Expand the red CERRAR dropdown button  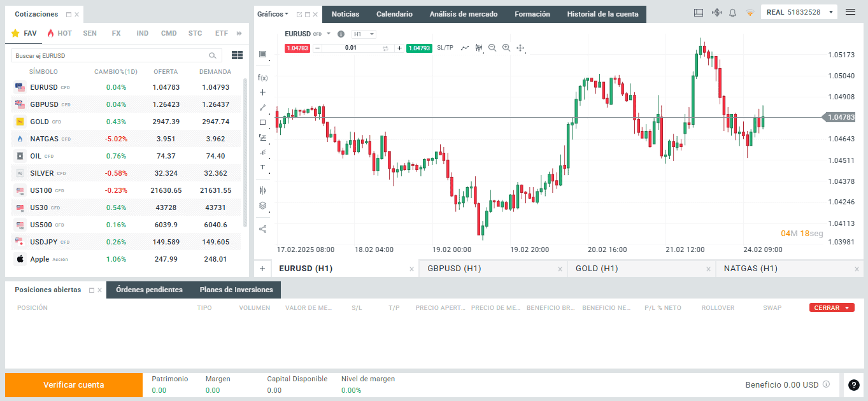832,307
